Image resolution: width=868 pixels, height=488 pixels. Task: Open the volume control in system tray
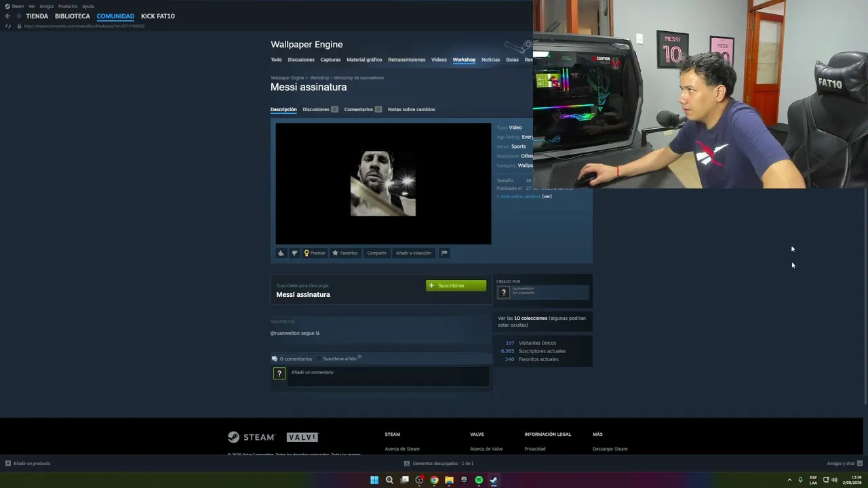pos(834,480)
